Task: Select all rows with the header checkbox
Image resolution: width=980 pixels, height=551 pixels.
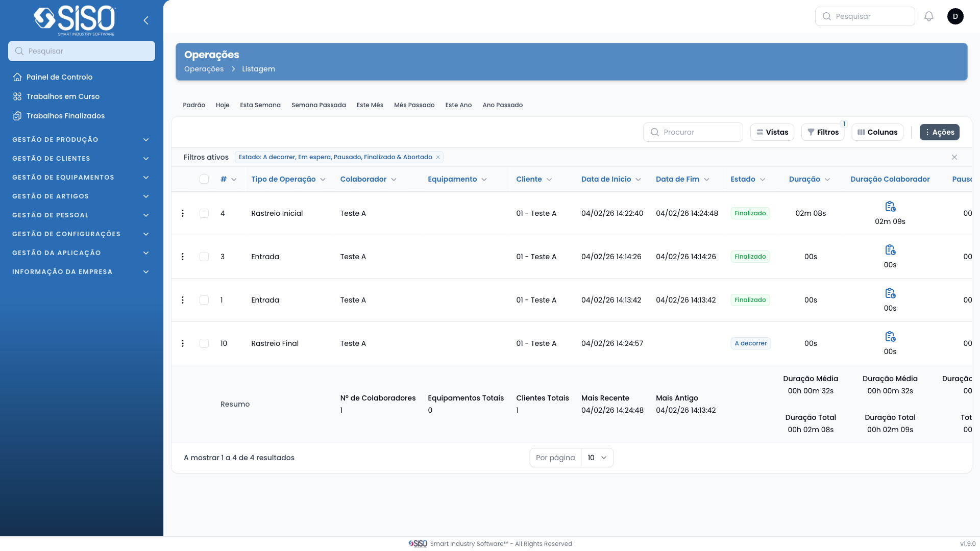Action: click(204, 179)
